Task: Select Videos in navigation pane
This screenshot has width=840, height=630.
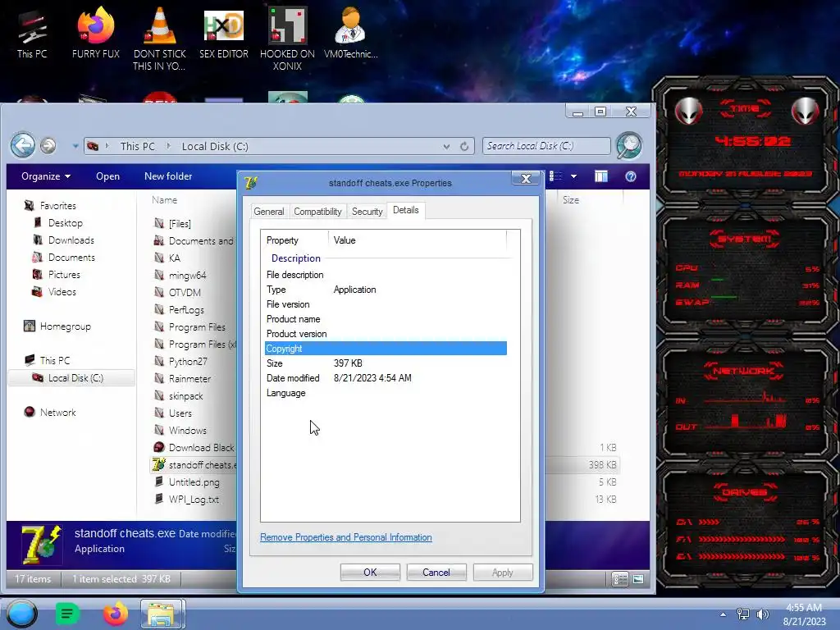Action: [x=62, y=291]
